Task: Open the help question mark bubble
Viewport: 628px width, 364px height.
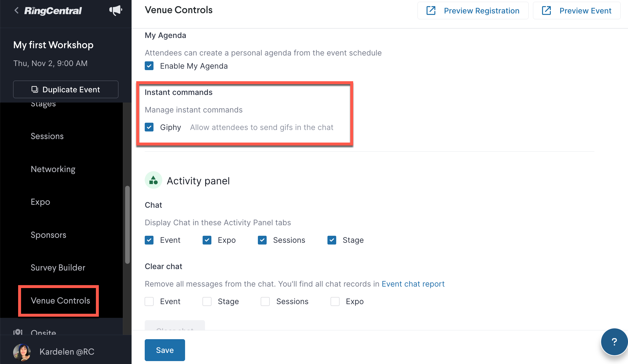Action: coord(614,342)
